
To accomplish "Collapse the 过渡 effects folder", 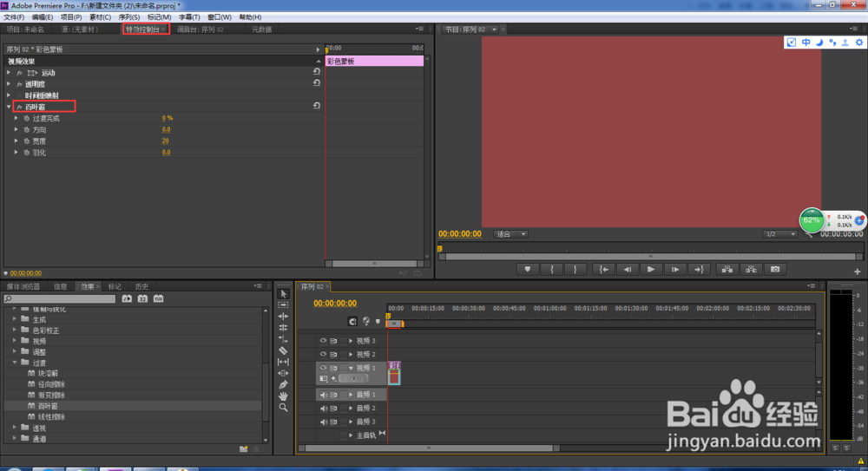I will click(x=15, y=363).
